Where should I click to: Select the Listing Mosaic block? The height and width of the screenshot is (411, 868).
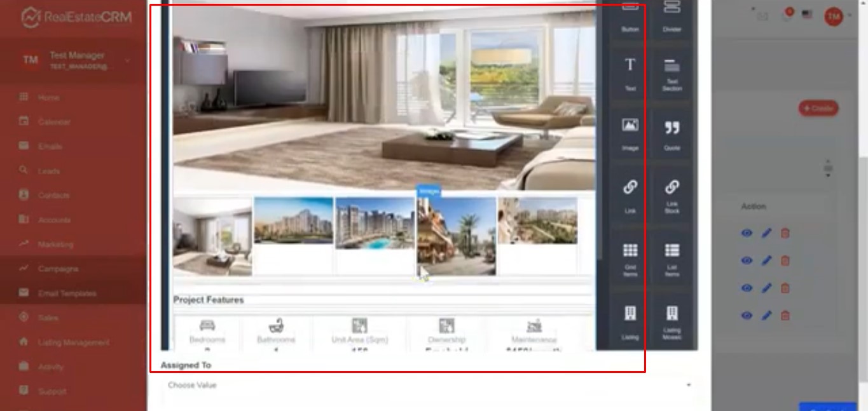point(672,321)
